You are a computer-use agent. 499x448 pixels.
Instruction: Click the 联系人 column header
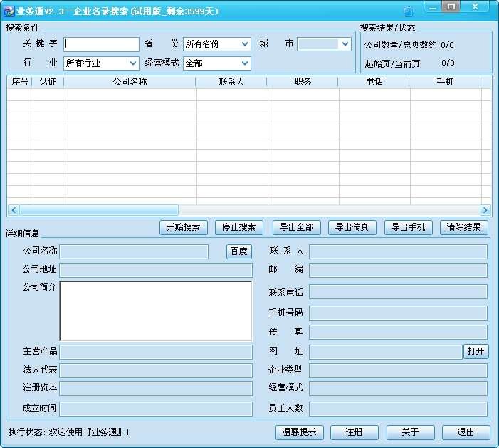[x=231, y=82]
